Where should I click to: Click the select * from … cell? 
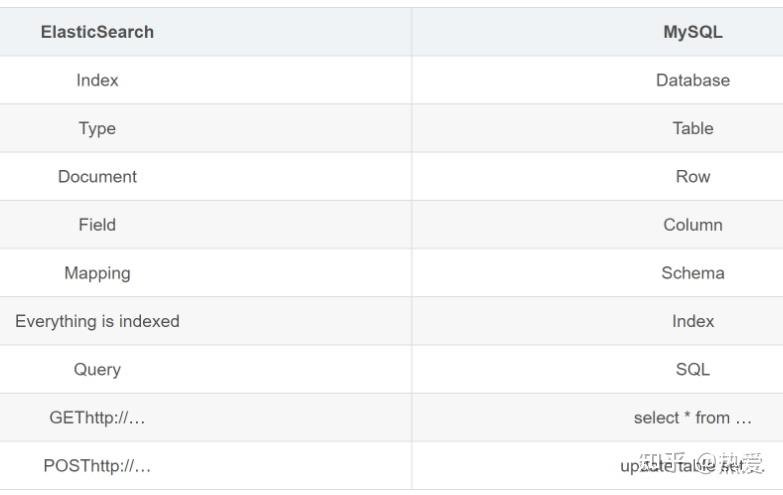[692, 417]
